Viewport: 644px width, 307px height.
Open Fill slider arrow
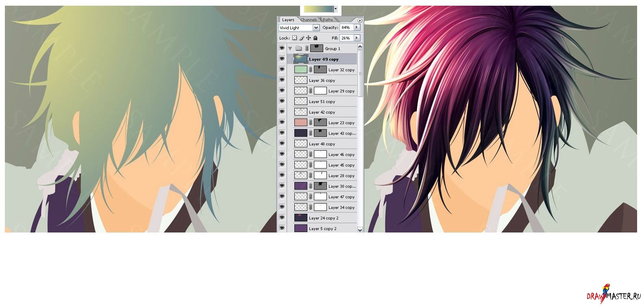[x=357, y=38]
